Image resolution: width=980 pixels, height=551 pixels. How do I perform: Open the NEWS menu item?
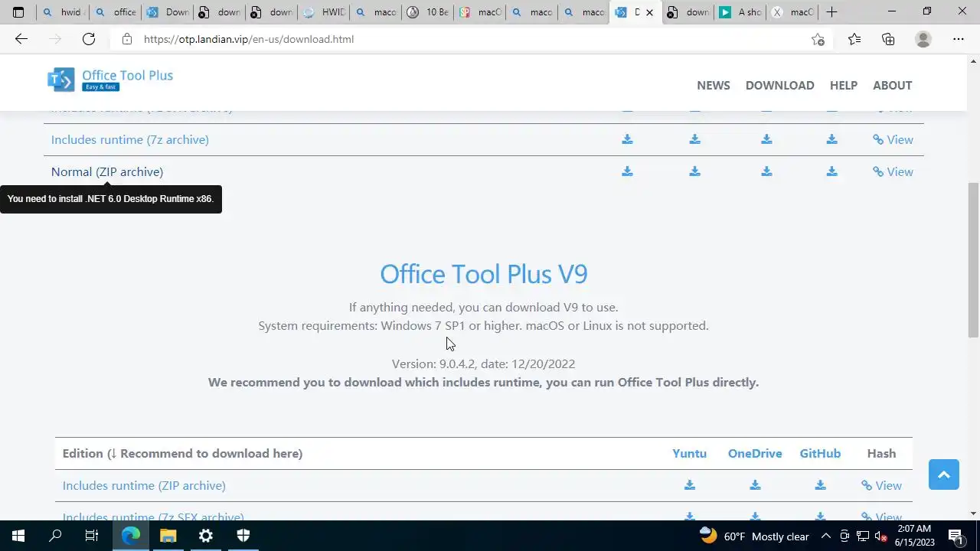(714, 85)
